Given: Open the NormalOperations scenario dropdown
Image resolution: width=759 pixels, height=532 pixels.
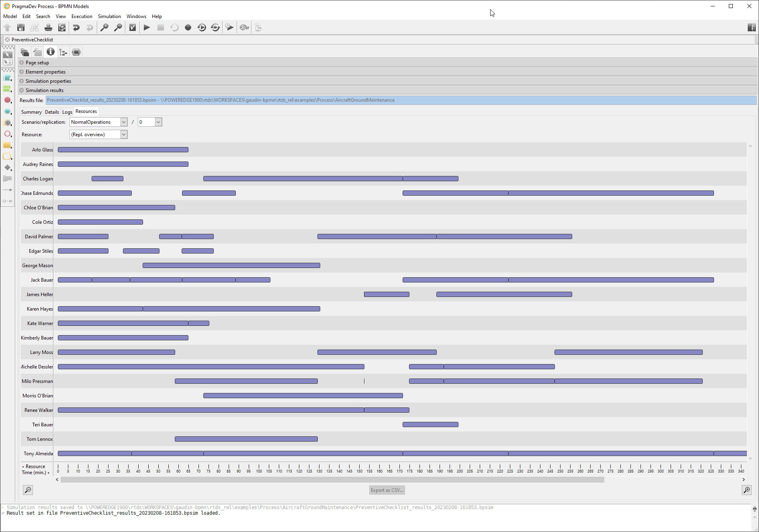Looking at the screenshot, I should tap(124, 122).
